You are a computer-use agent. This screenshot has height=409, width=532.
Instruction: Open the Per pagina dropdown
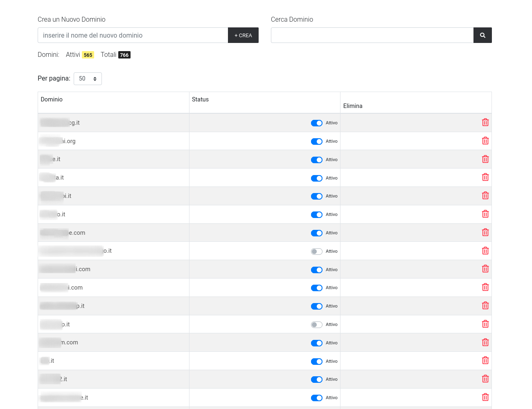[88, 79]
